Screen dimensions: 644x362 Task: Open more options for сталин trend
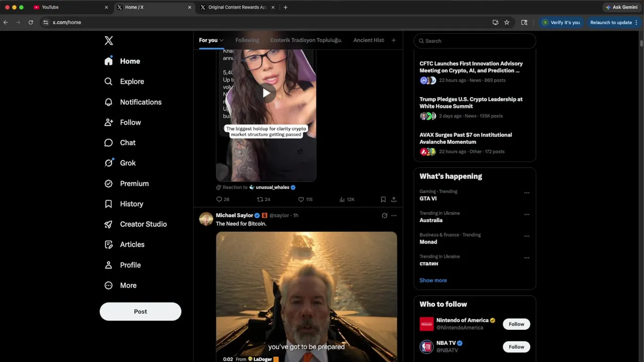[527, 257]
